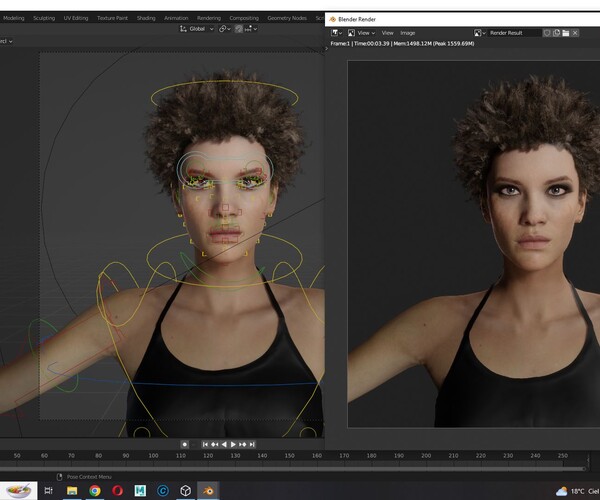
Task: Click the new image duplicate icon
Action: [556, 33]
